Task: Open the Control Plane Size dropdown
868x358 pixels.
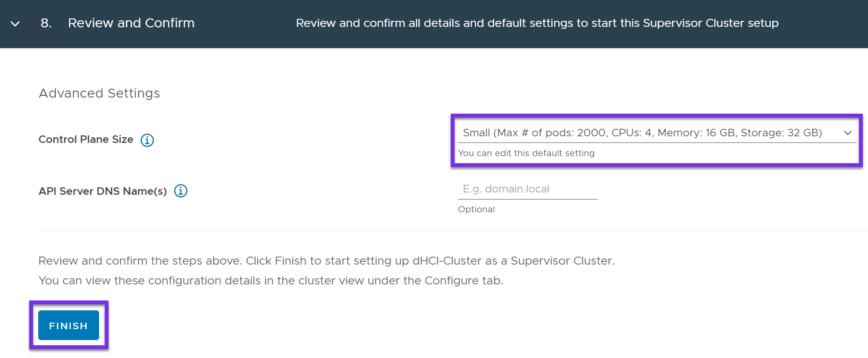Action: tap(642, 133)
